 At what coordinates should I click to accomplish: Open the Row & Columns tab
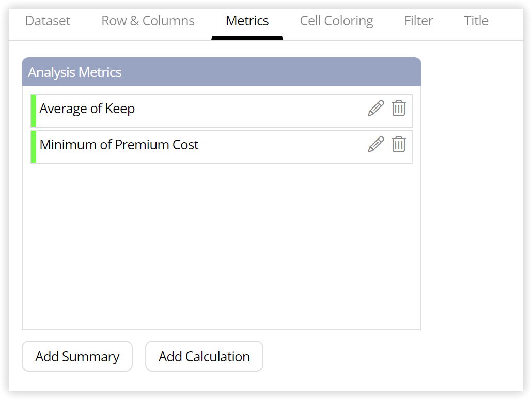148,21
